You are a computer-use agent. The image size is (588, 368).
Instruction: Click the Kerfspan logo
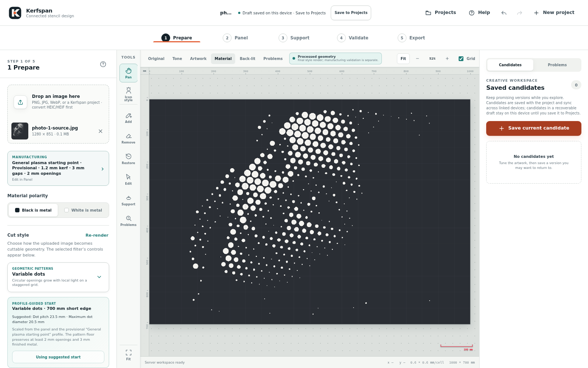(15, 13)
